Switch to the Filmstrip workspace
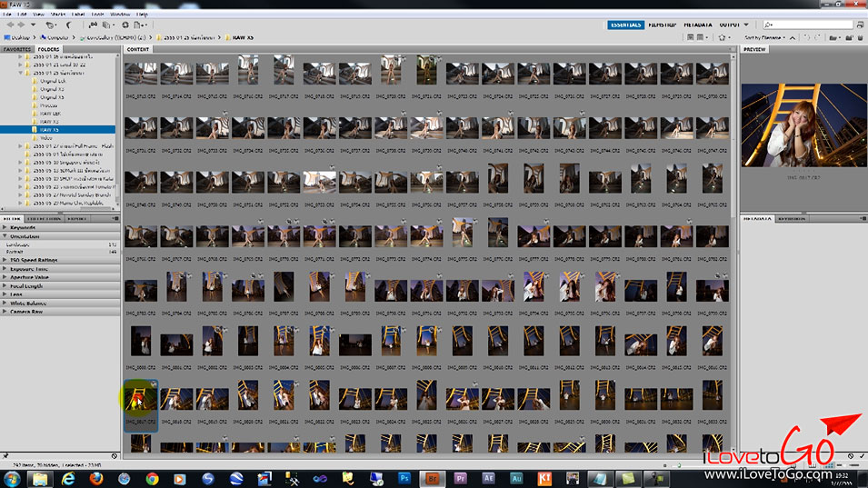 pyautogui.click(x=662, y=25)
